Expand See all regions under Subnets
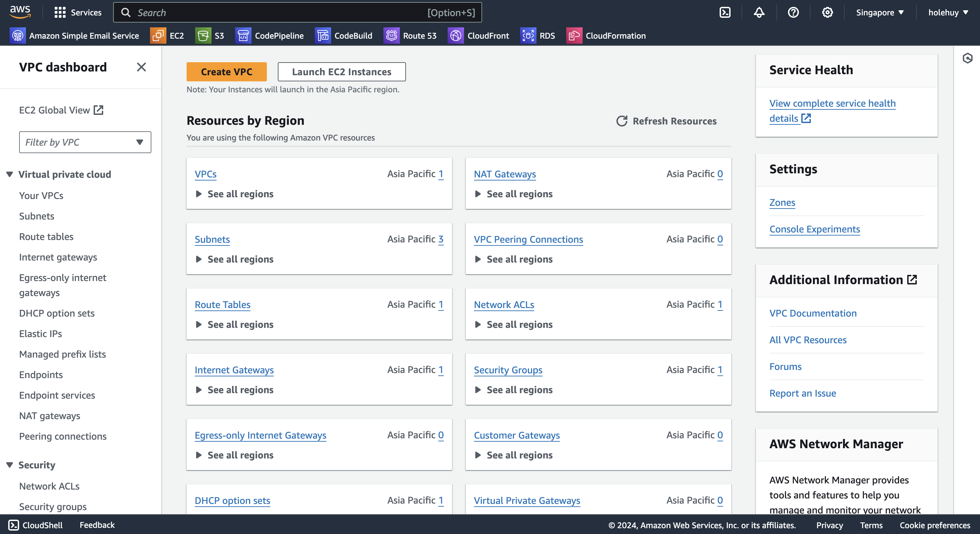The image size is (980, 534). (234, 259)
